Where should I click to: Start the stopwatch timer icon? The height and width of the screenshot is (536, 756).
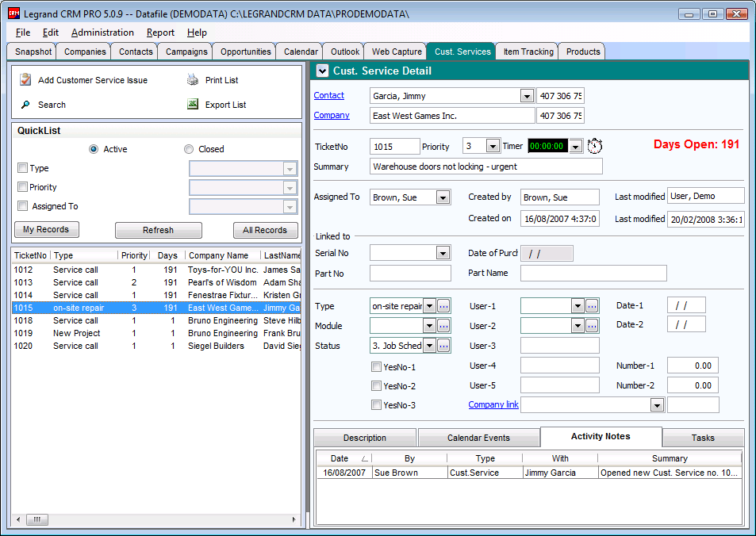tap(595, 146)
